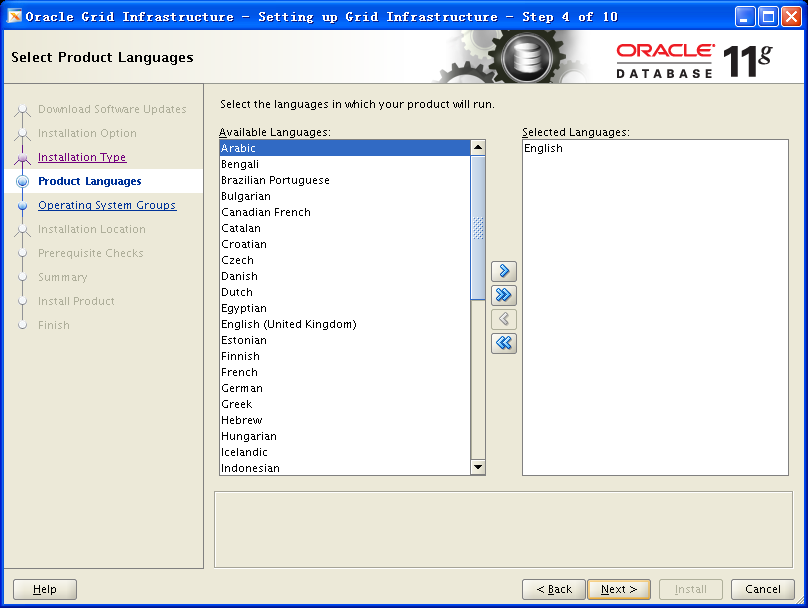Select Brazilian Portuguese in the list

click(x=345, y=180)
